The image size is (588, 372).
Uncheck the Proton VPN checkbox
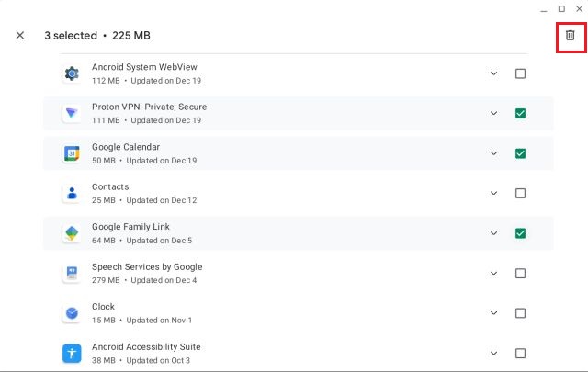[x=520, y=113]
